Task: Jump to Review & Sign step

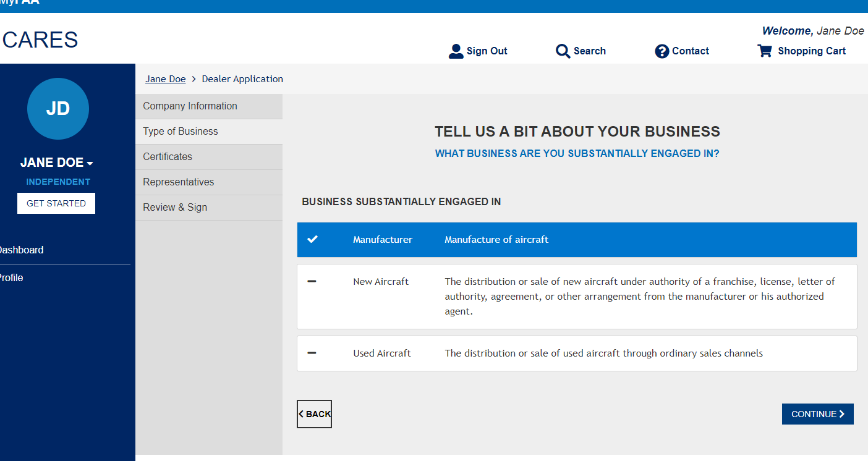Action: point(175,208)
